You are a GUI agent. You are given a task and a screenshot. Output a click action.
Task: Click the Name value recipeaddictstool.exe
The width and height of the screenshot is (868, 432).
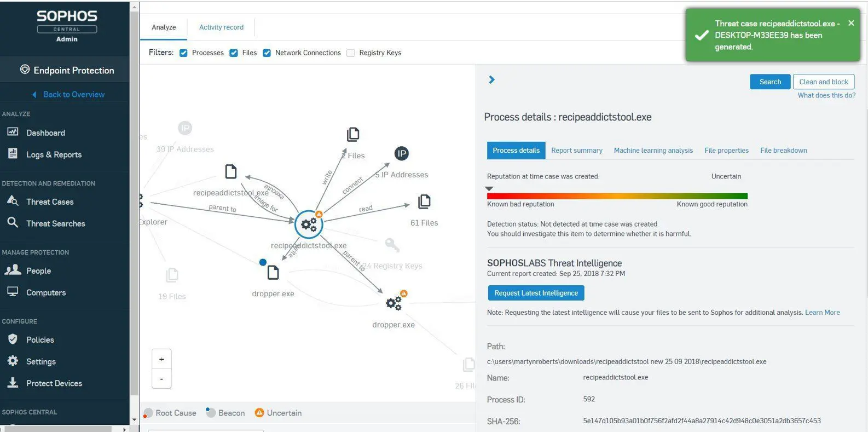point(615,377)
